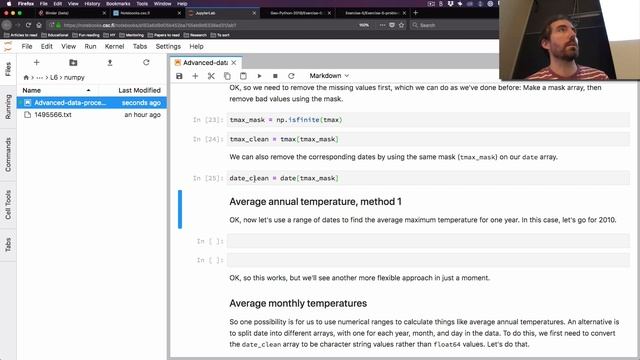Screen dimensions: 640x360
Task: Open JupyterLab File menu
Action: (x=27, y=47)
